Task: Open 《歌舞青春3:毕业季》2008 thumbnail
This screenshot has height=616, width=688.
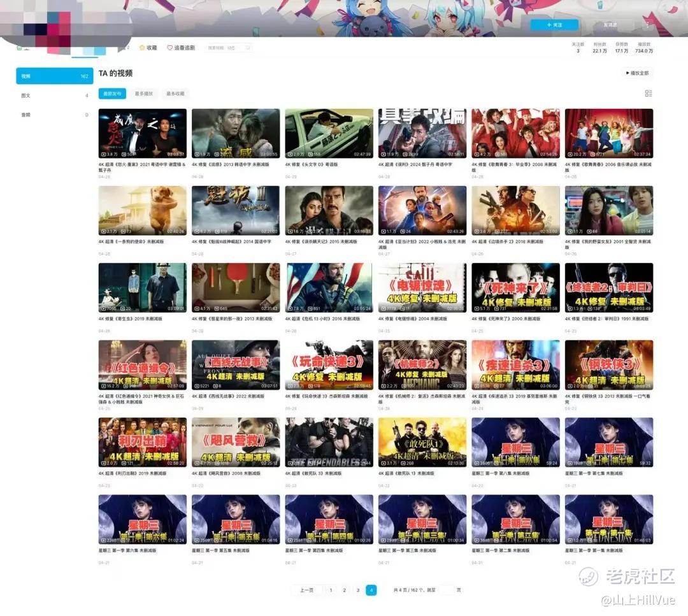Action: point(515,133)
